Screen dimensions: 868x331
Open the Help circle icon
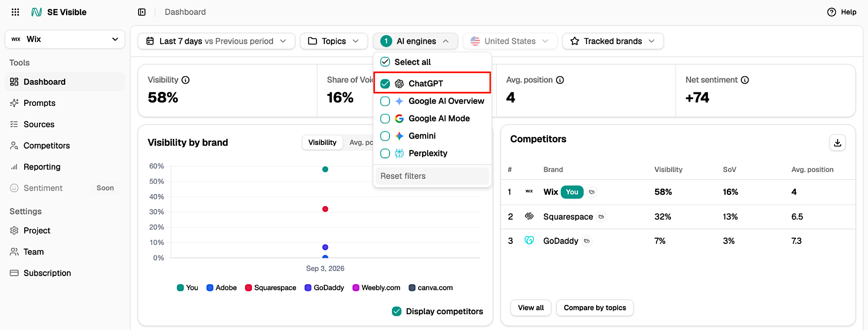(832, 12)
